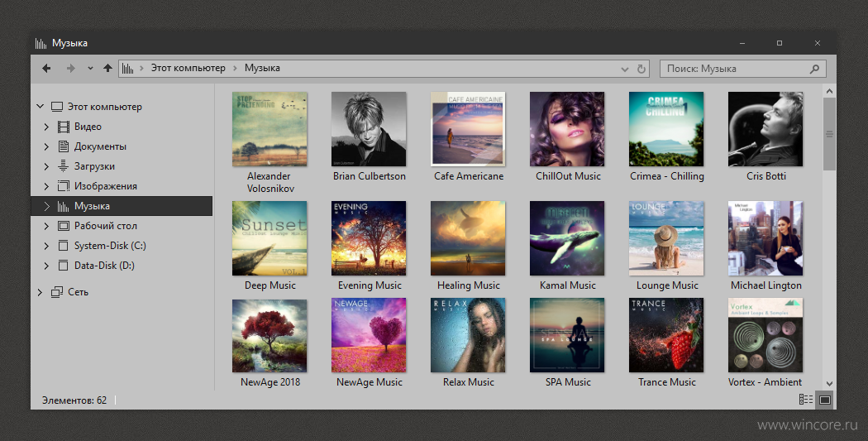Click the window title music icon
Image resolution: width=868 pixels, height=441 pixels.
[41, 43]
